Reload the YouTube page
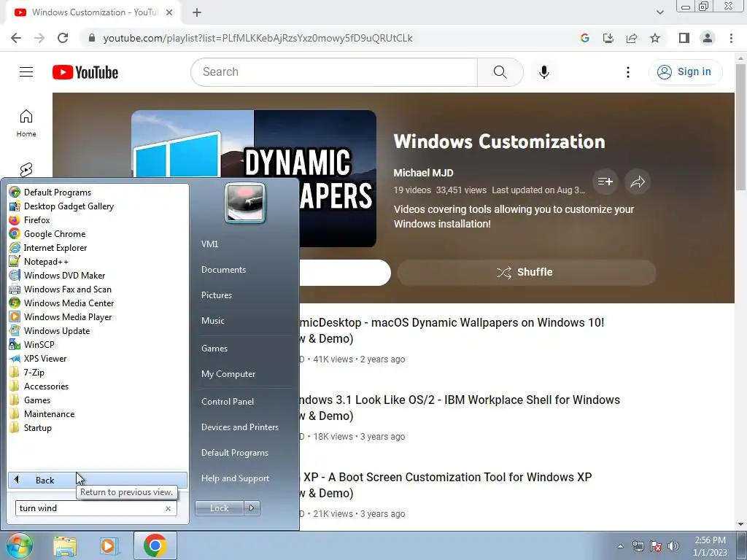The image size is (747, 560). 63,38
